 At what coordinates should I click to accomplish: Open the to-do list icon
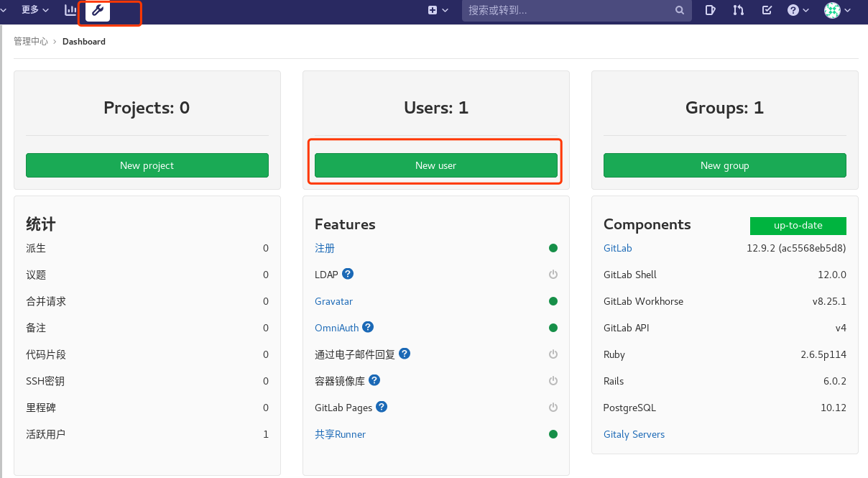pos(766,10)
